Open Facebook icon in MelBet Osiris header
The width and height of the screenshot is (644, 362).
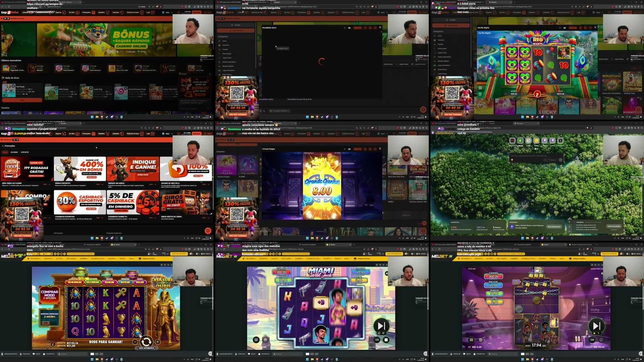[64, 254]
